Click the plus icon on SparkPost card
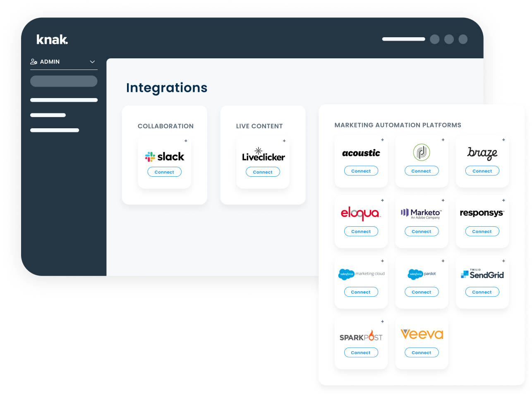The width and height of the screenshot is (532, 396). (383, 322)
